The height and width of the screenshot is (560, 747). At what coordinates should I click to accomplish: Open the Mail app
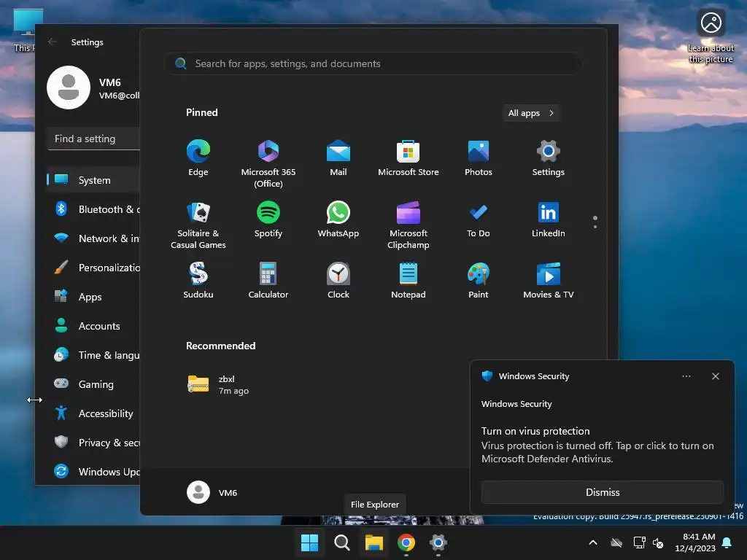pyautogui.click(x=338, y=158)
